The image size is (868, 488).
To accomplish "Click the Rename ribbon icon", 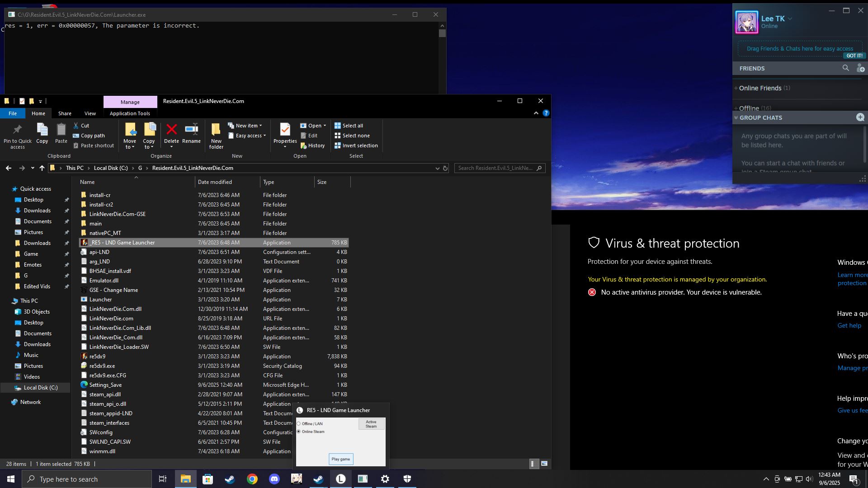I will click(191, 130).
